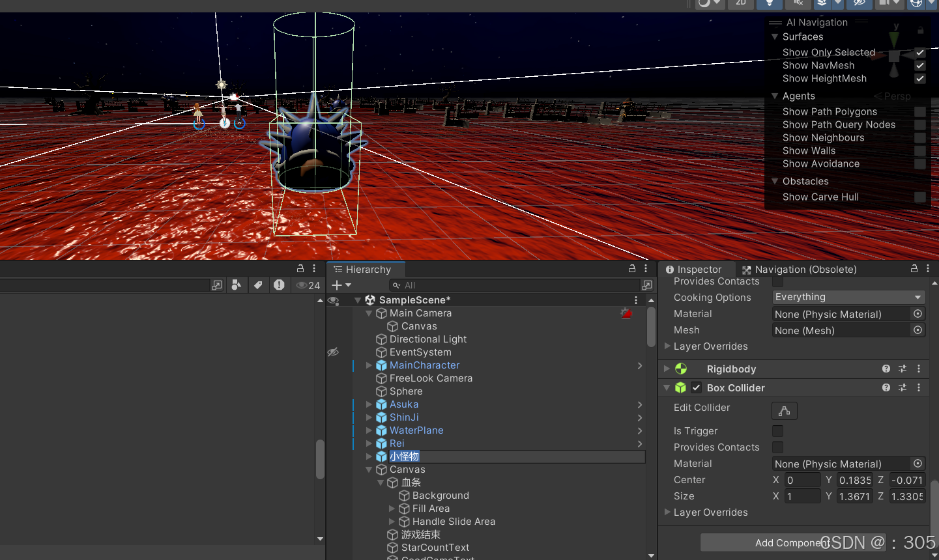Open Box Collider presets icon

coord(903,387)
